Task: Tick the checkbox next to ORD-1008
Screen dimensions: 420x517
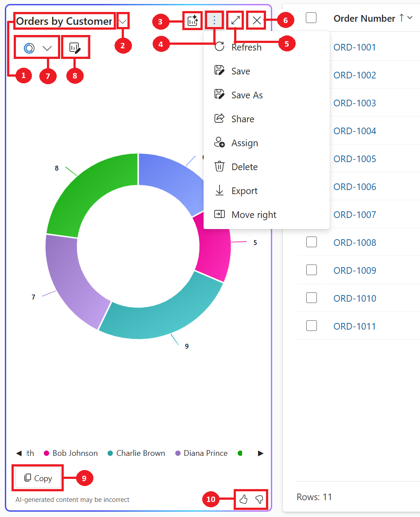Action: tap(312, 242)
